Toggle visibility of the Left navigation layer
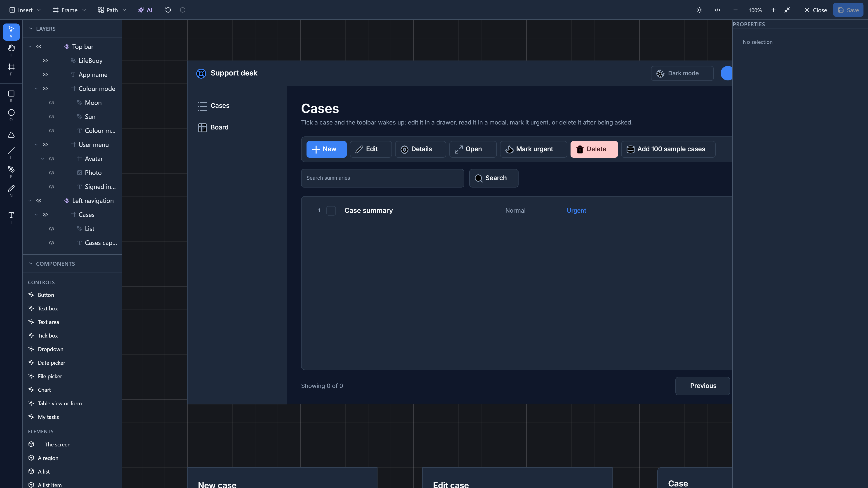This screenshot has height=488, width=868. 39,201
